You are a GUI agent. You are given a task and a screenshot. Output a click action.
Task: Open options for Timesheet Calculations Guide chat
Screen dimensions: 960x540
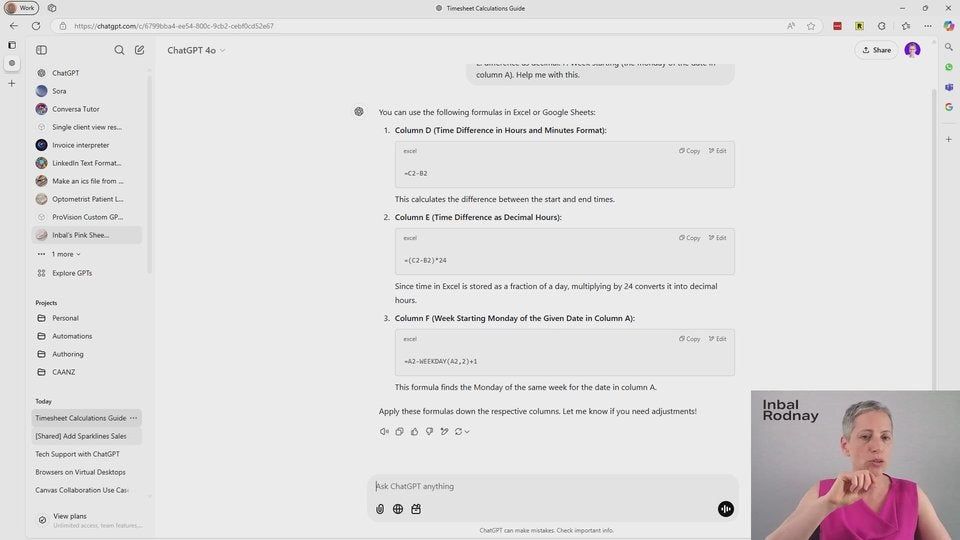click(133, 418)
